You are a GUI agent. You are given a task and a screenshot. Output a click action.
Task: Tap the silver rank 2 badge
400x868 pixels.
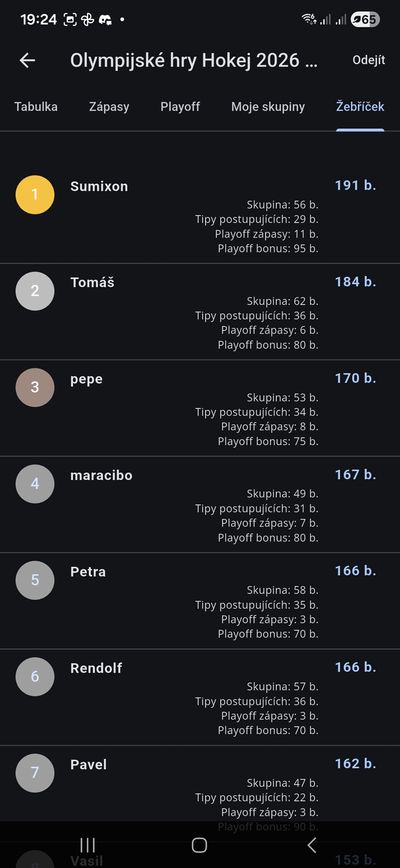(x=35, y=291)
